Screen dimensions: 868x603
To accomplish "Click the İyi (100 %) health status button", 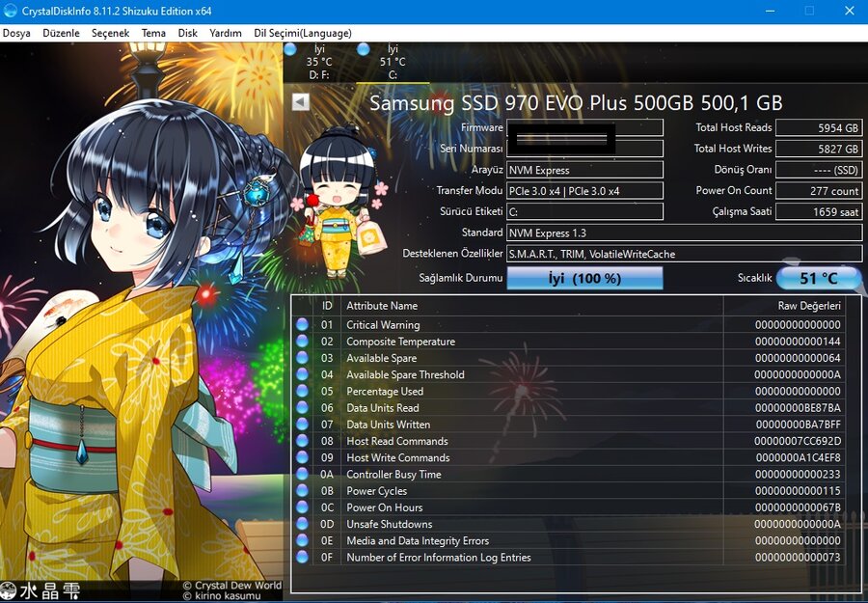I will pos(584,278).
